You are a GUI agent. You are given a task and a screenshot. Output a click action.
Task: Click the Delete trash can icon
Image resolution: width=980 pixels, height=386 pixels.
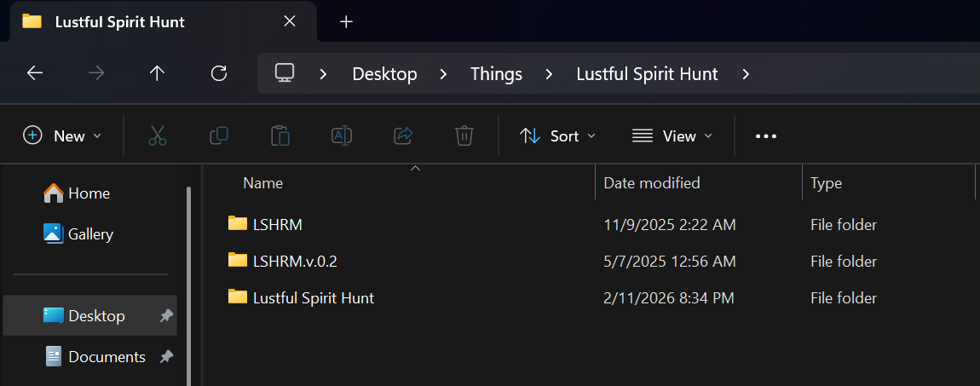point(464,135)
